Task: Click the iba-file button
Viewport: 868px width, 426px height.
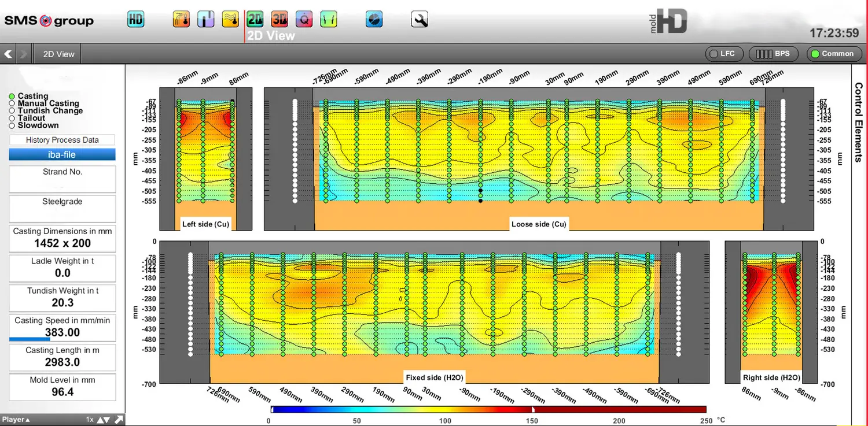Action: coord(62,155)
